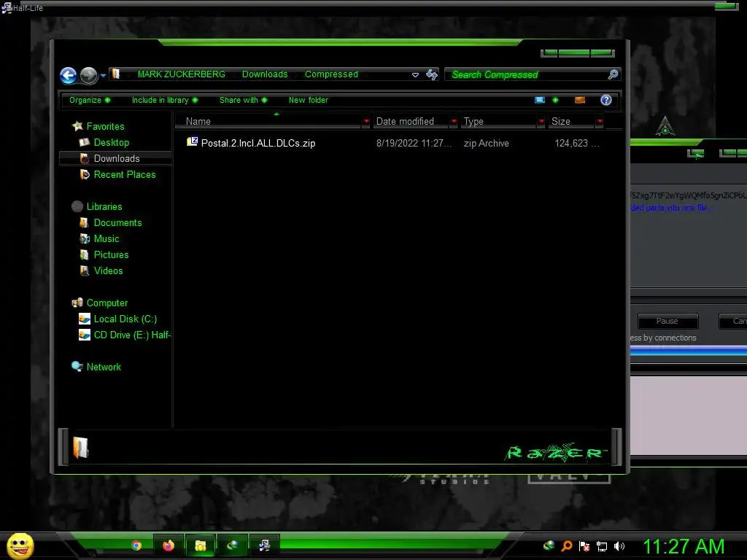Image resolution: width=747 pixels, height=560 pixels.
Task: Open Help with the question mark icon
Action: 606,100
